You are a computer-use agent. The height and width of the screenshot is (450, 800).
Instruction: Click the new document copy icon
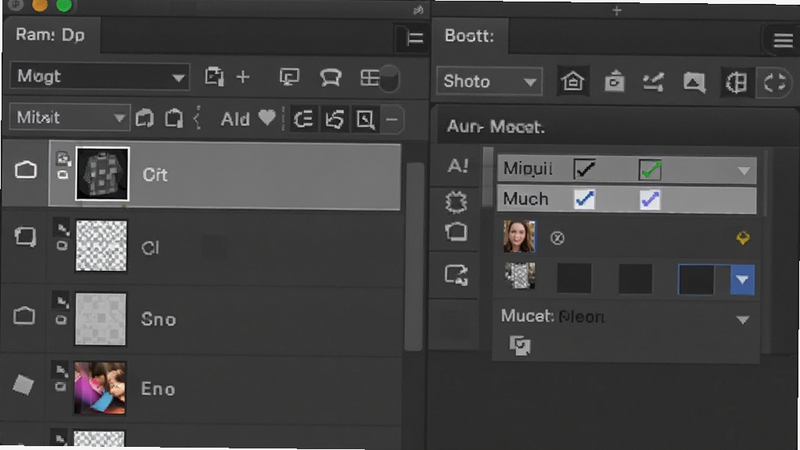coord(214,77)
